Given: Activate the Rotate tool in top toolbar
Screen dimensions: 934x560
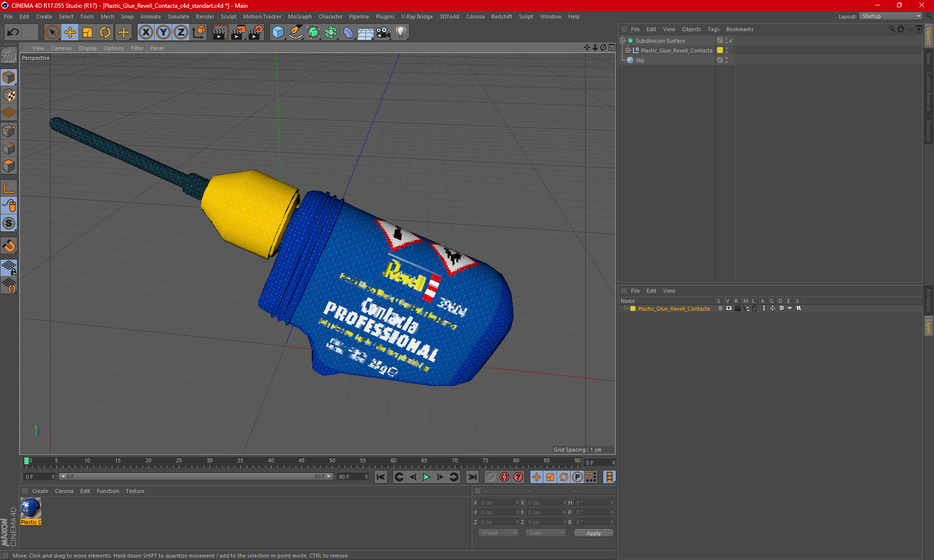Looking at the screenshot, I should [105, 33].
